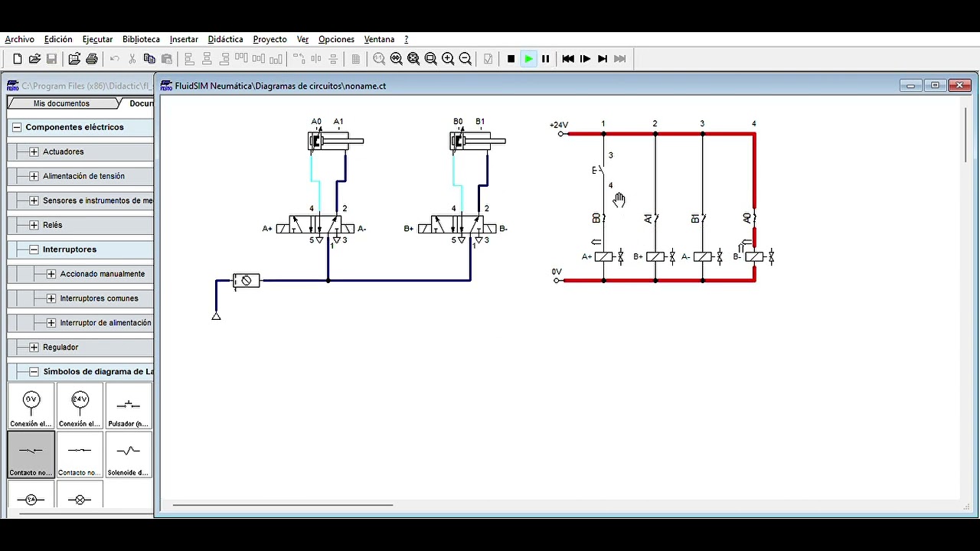Screen dimensions: 980x551
Task: Reset zoom to original size 1:1
Action: (379, 59)
